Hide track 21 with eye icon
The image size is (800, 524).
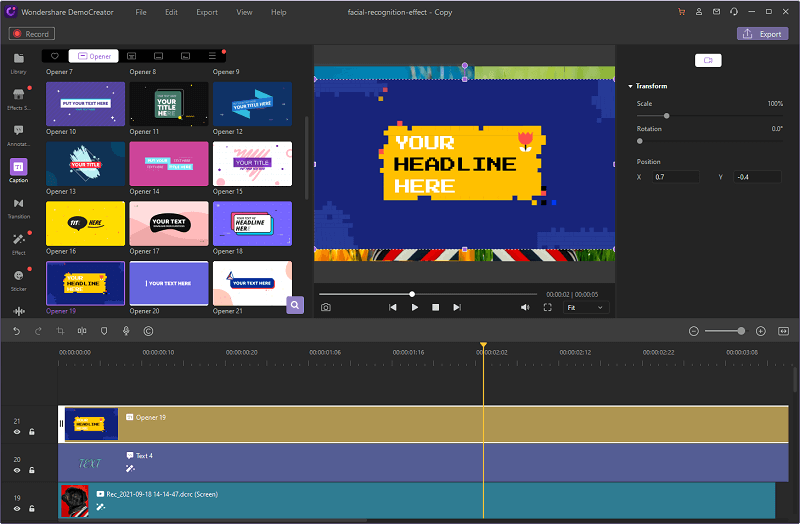[x=17, y=432]
